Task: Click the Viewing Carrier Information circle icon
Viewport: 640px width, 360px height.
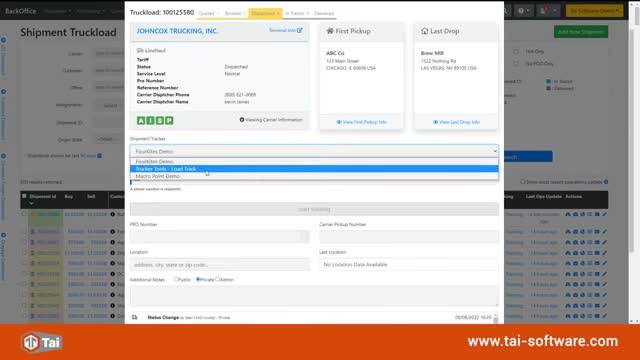Action: 242,120
